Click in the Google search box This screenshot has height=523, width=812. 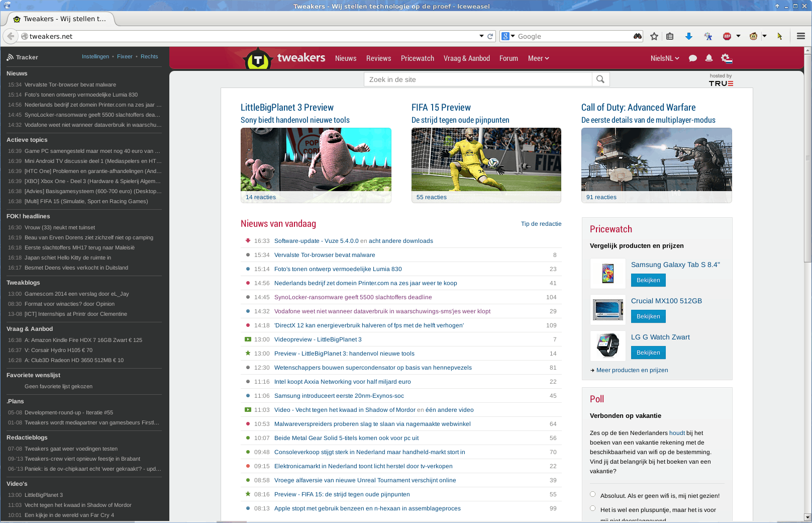pos(574,36)
